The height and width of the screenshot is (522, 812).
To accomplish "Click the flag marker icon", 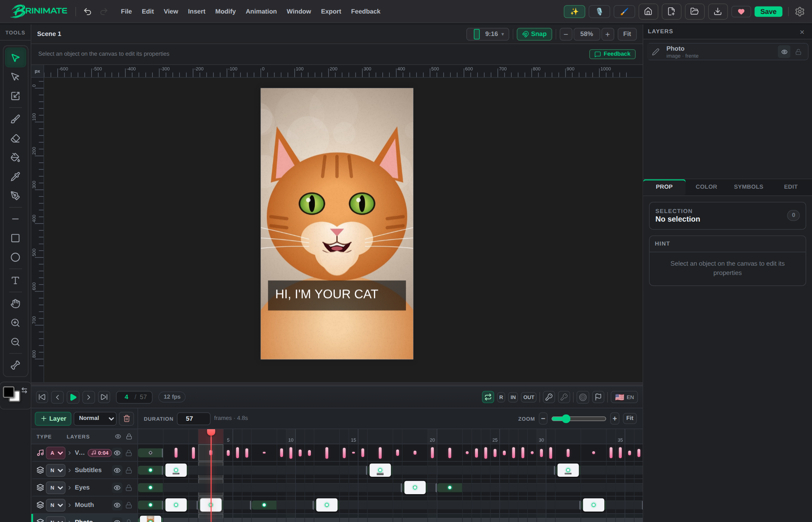I will (x=598, y=397).
